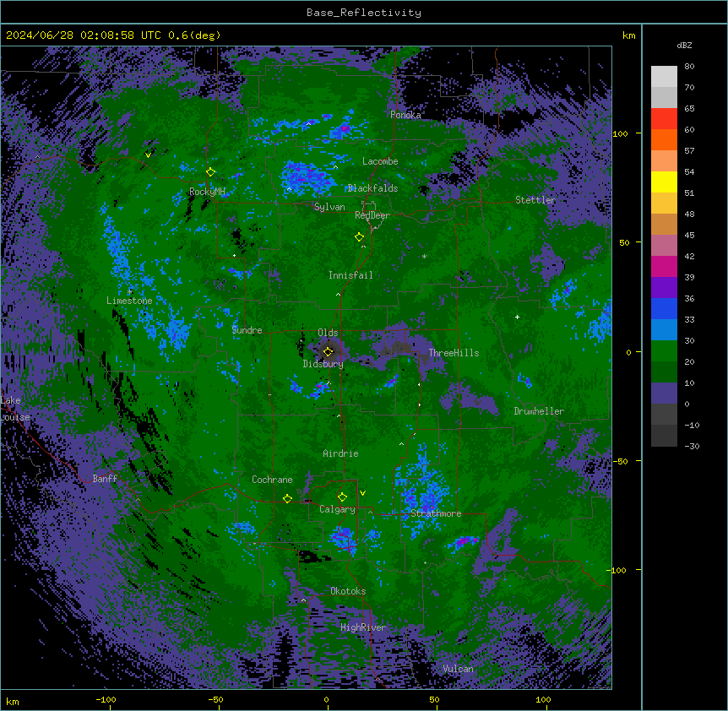Select the Innisfail label
The image size is (728, 711).
tap(350, 275)
